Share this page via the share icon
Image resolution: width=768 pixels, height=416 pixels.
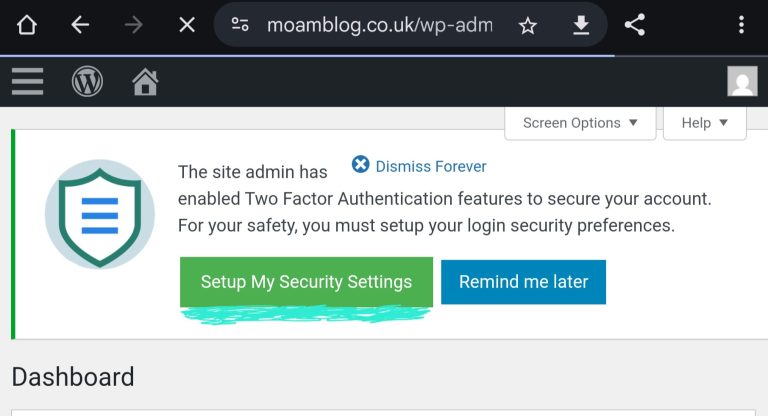(x=634, y=25)
